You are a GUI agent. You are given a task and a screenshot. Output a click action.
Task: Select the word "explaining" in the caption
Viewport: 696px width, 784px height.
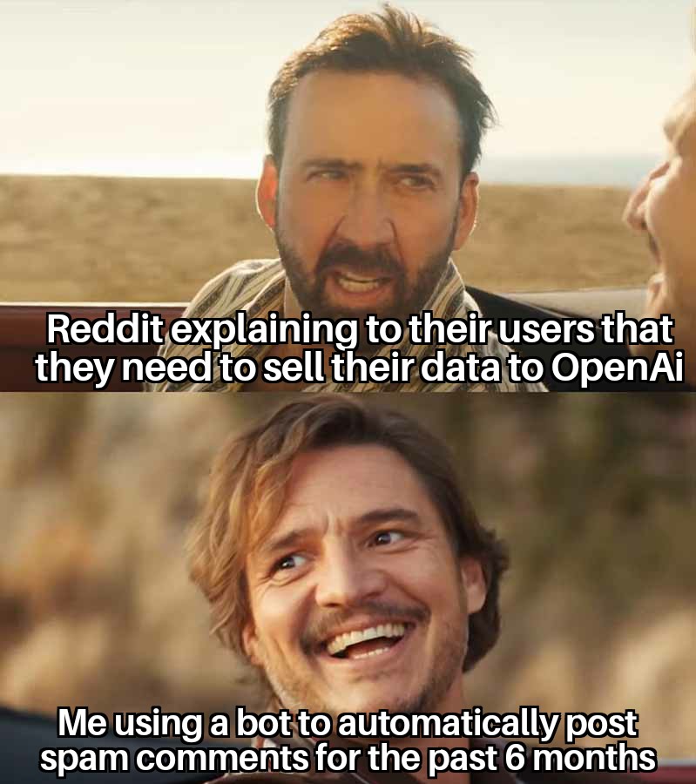click(264, 332)
